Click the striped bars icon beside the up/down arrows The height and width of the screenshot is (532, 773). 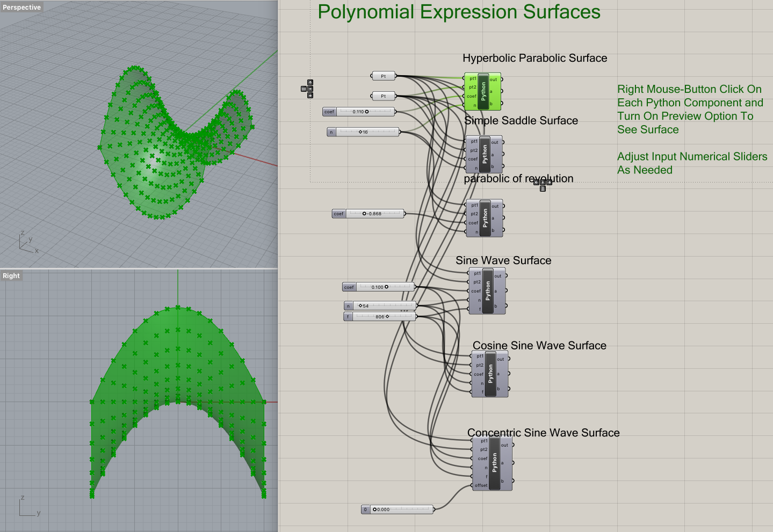click(304, 89)
